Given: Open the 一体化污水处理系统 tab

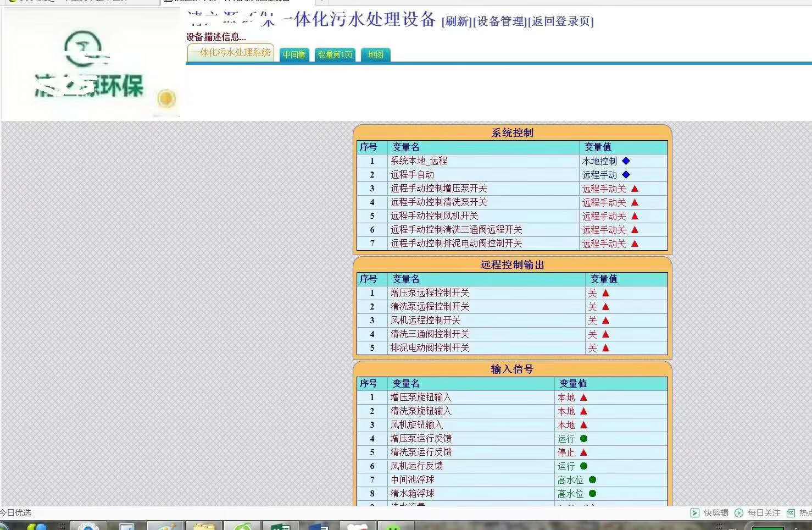Looking at the screenshot, I should pyautogui.click(x=231, y=53).
